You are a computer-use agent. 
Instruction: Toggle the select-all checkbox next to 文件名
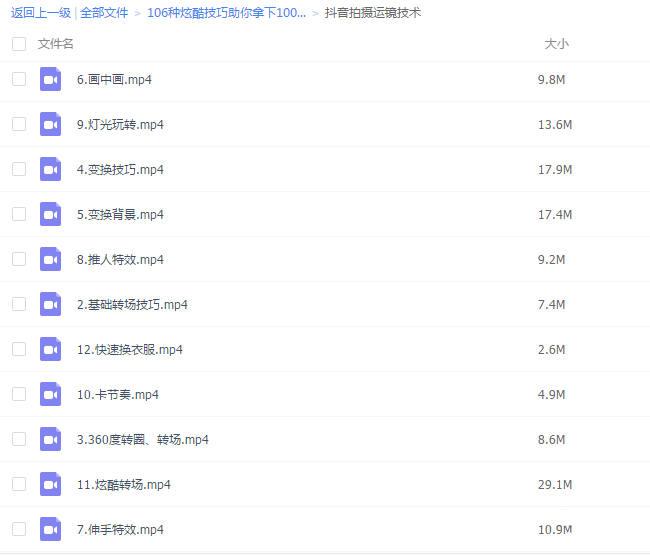coord(19,44)
